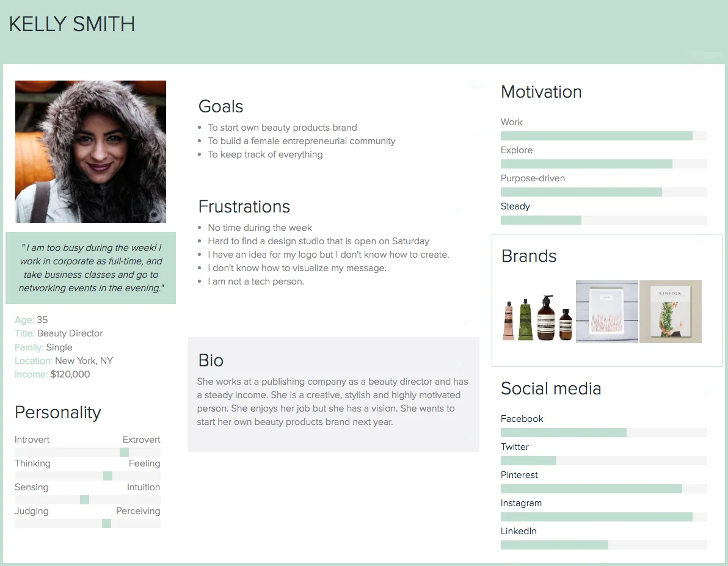Adjust the Introvert–Extrovert slider handle

(124, 452)
